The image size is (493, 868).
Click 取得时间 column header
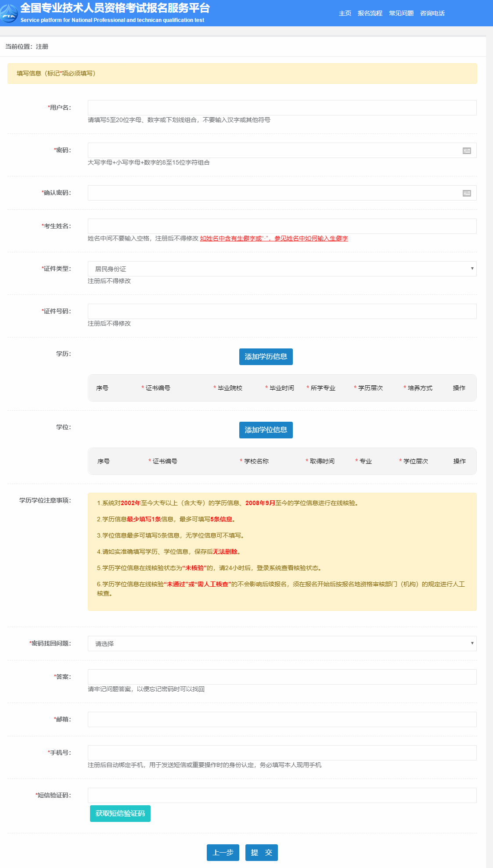click(320, 461)
